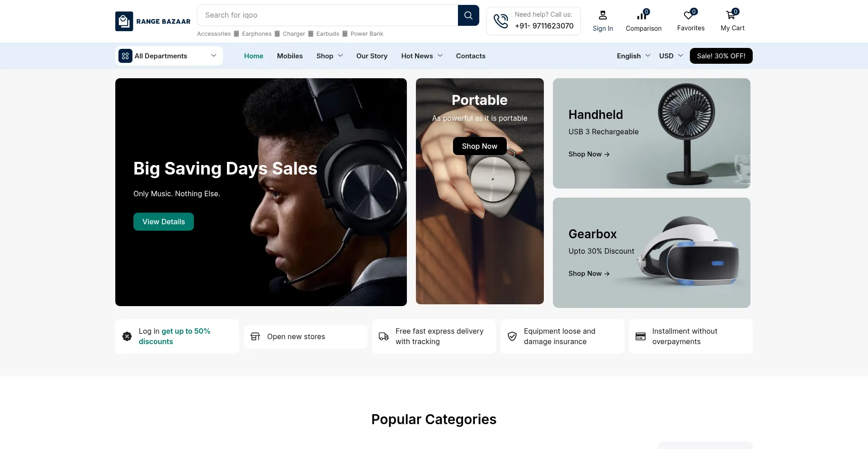Viewport: 868px width, 449px height.
Task: Click the View Details button
Action: click(x=164, y=222)
